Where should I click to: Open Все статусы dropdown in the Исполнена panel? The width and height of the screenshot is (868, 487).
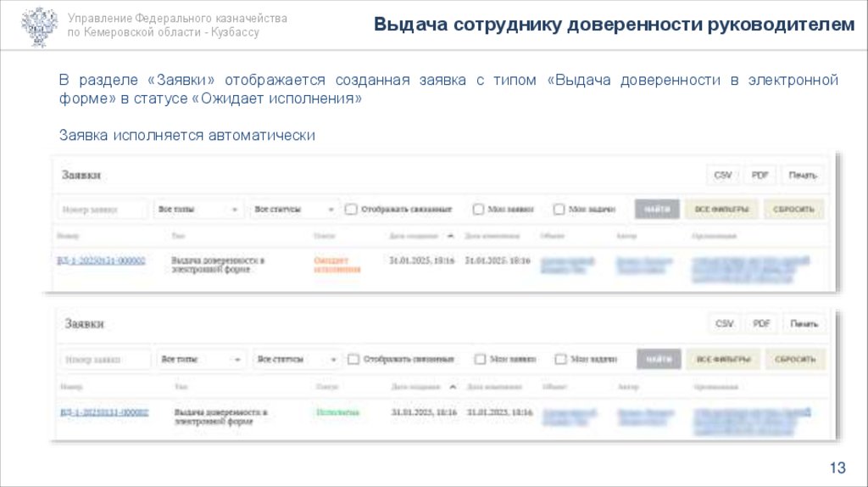(x=296, y=360)
